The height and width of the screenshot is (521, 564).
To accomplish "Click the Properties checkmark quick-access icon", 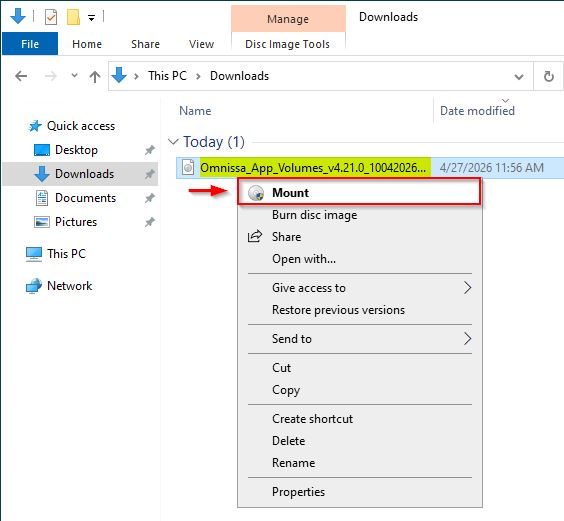I will coord(51,17).
